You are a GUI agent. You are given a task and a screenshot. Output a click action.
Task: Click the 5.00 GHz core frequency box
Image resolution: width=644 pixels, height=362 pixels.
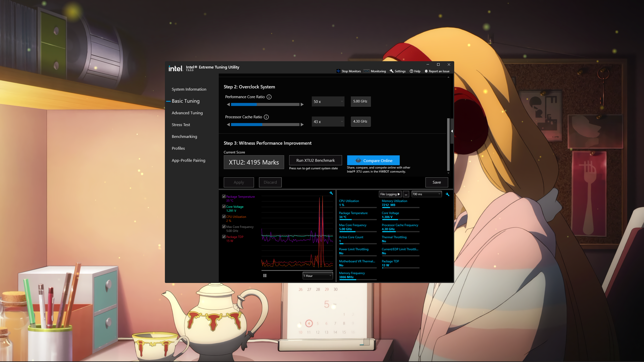tap(361, 101)
